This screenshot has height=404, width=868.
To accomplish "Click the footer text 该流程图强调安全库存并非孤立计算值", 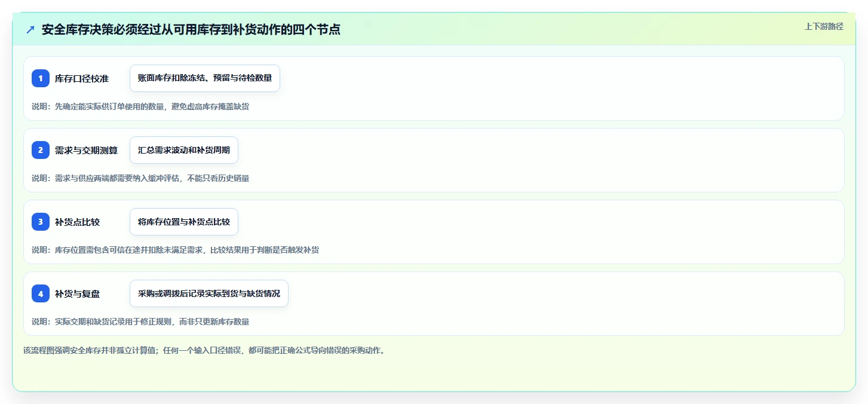I will (x=90, y=350).
